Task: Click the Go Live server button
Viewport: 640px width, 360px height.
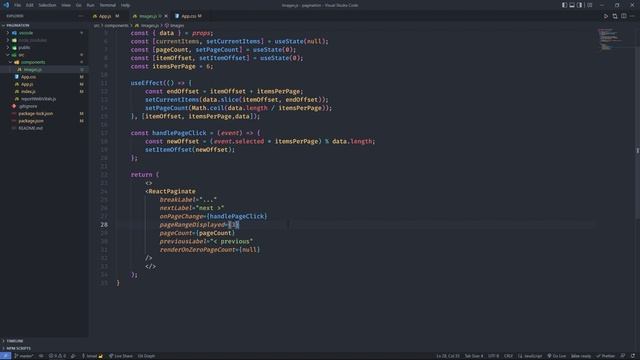Action: (557, 356)
